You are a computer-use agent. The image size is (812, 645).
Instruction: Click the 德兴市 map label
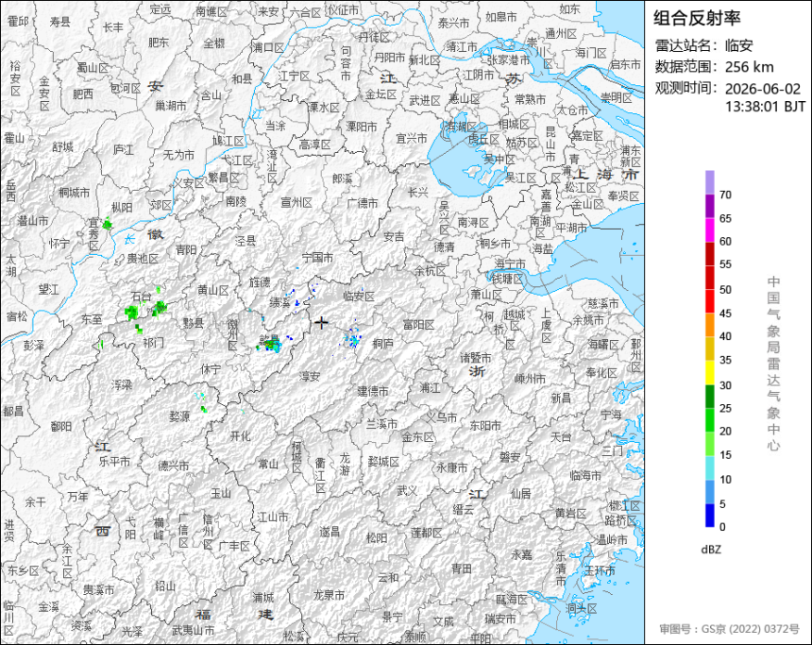tap(174, 466)
